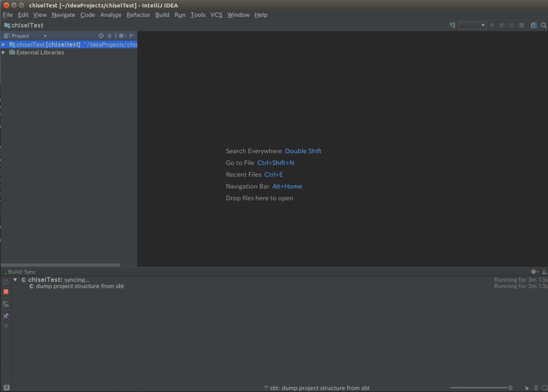The width and height of the screenshot is (548, 392).
Task: Click Ctrl+E Recent Files hint
Action: [x=273, y=175]
